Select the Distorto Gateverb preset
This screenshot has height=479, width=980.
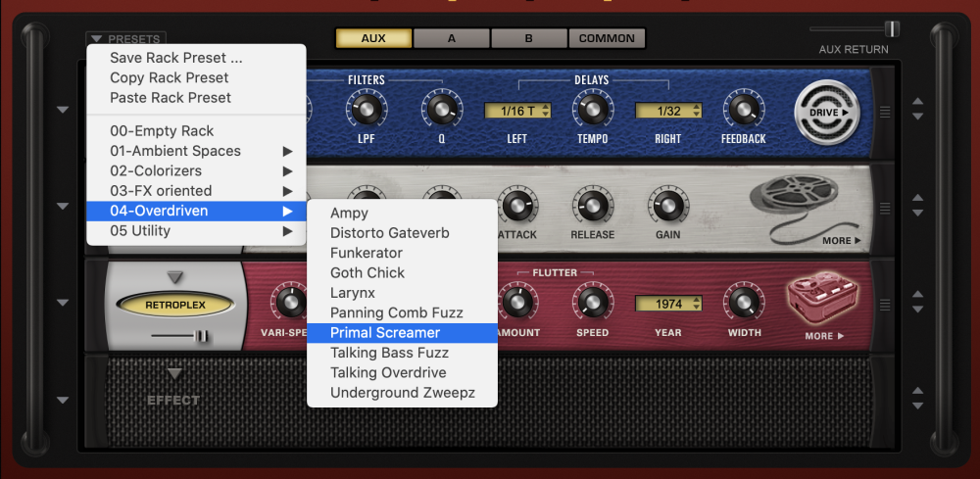(x=402, y=233)
